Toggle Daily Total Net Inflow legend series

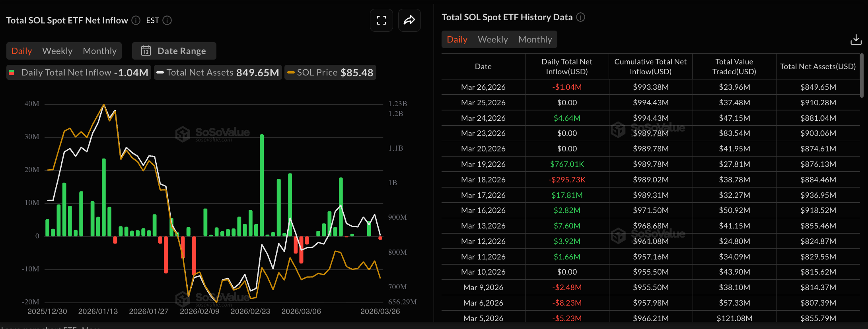79,72
